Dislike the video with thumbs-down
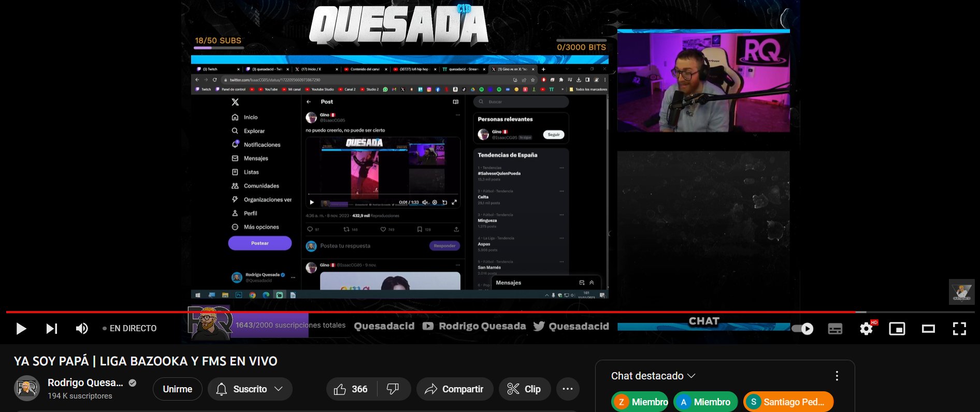This screenshot has width=980, height=412. [393, 389]
